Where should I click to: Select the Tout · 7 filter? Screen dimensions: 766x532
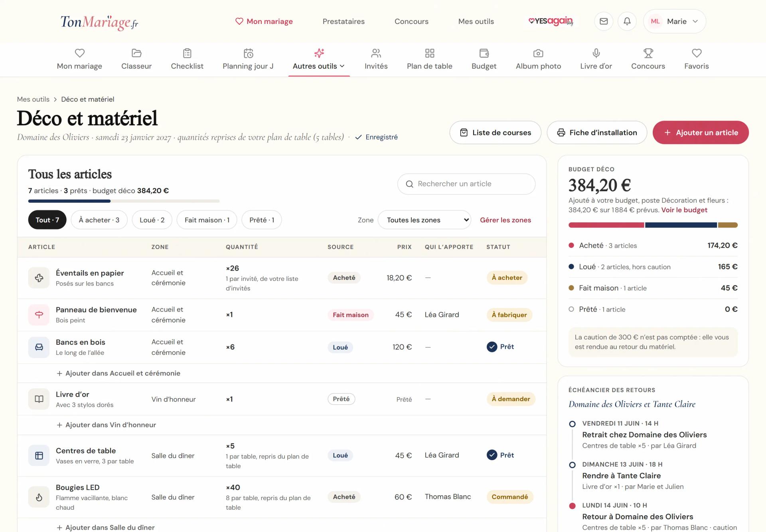tap(47, 220)
